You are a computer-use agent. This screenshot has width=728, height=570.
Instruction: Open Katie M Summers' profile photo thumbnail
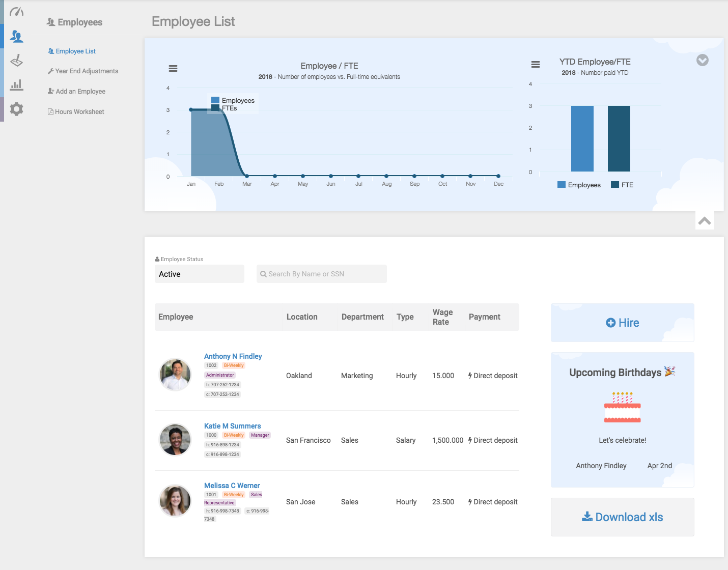click(x=175, y=440)
